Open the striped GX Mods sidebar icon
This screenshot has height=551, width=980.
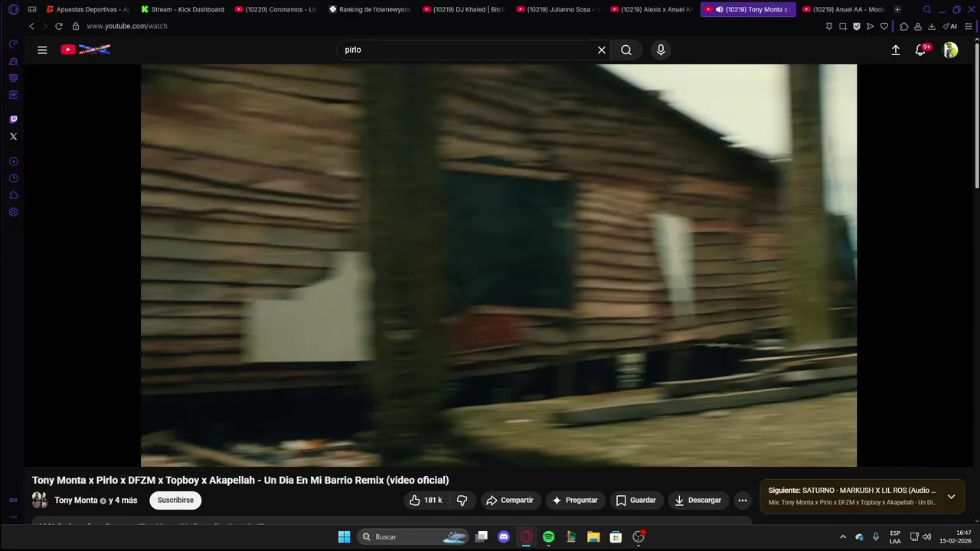pyautogui.click(x=13, y=78)
